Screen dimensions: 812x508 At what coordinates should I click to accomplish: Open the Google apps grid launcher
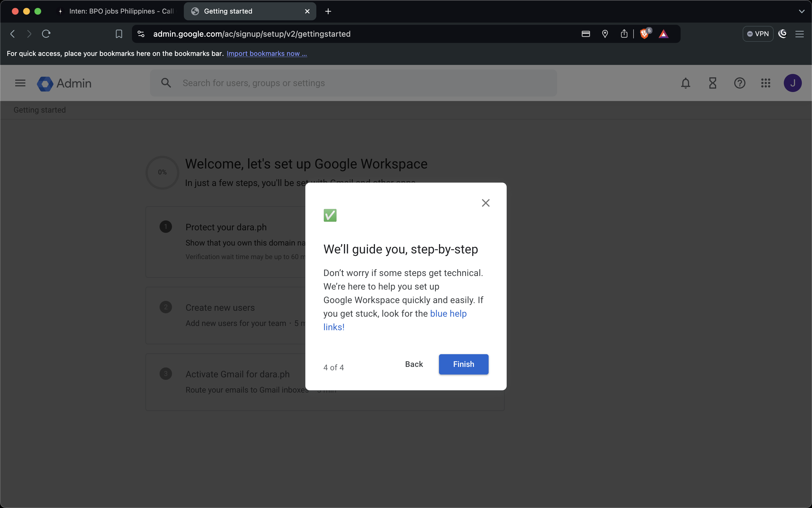(766, 83)
